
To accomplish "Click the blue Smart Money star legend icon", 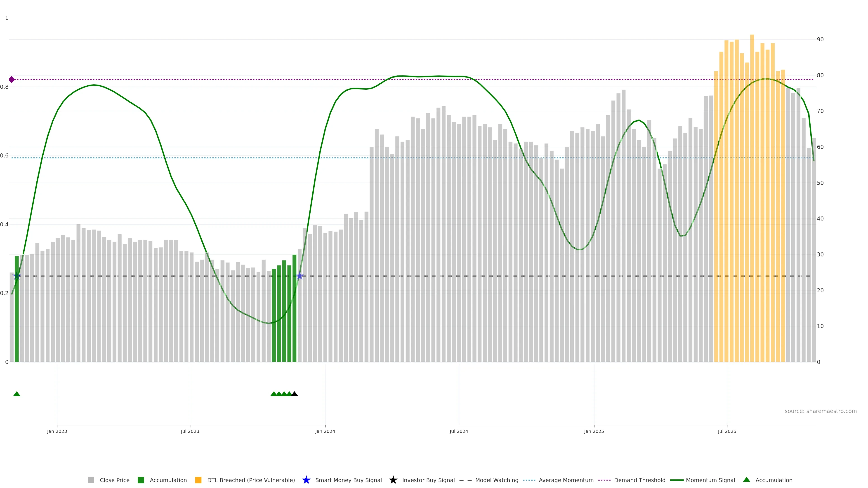I will pyautogui.click(x=306, y=480).
